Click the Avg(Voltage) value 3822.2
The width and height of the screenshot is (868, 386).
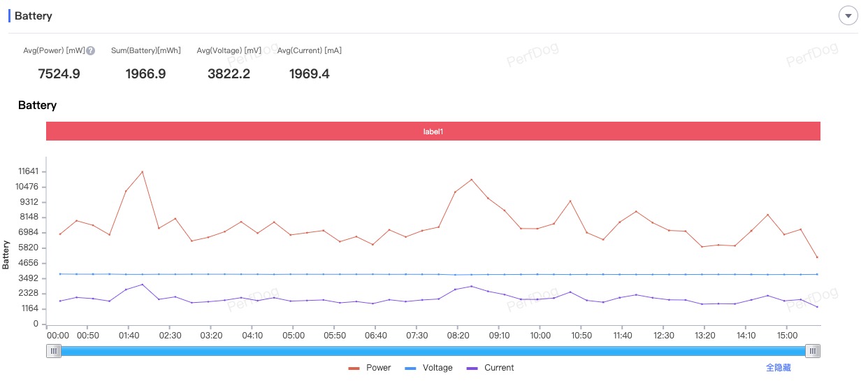click(x=229, y=74)
